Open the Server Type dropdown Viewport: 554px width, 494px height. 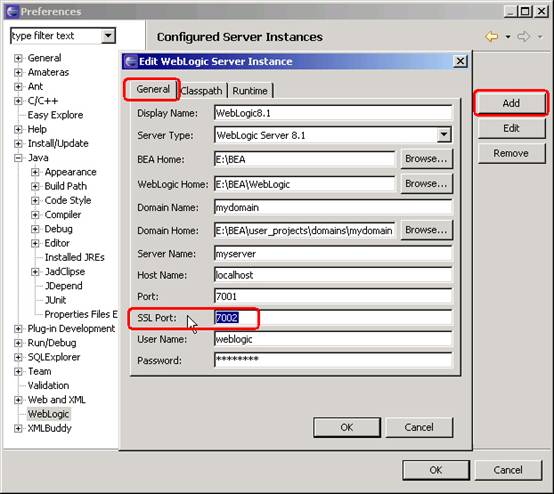[444, 135]
